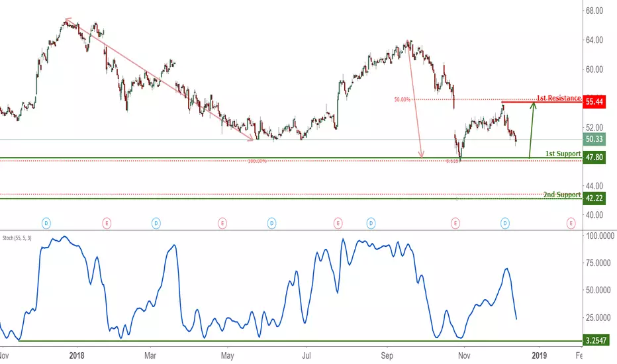This screenshot has width=617, height=364.
Task: Select the red 55.44 resistance price label
Action: (594, 102)
